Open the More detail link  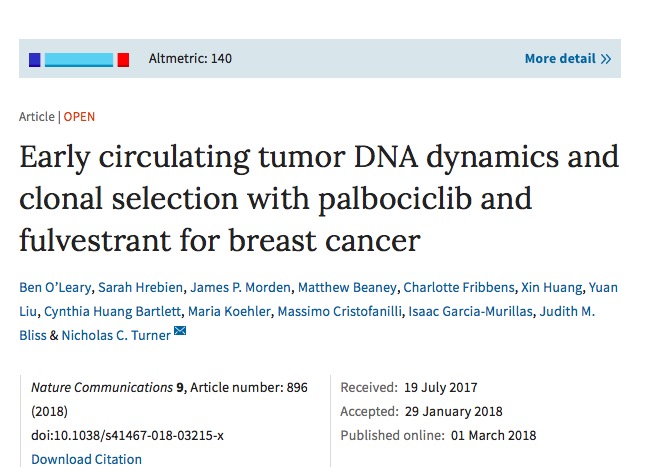[x=560, y=59]
